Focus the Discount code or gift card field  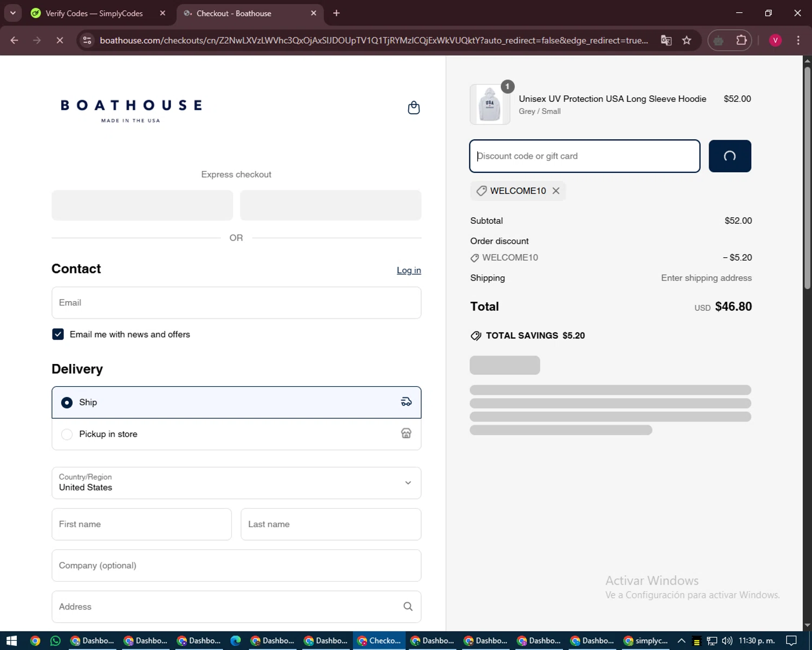point(585,156)
